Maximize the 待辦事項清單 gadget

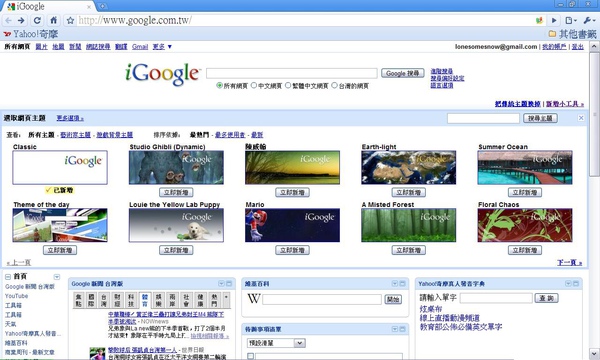[x=403, y=329]
